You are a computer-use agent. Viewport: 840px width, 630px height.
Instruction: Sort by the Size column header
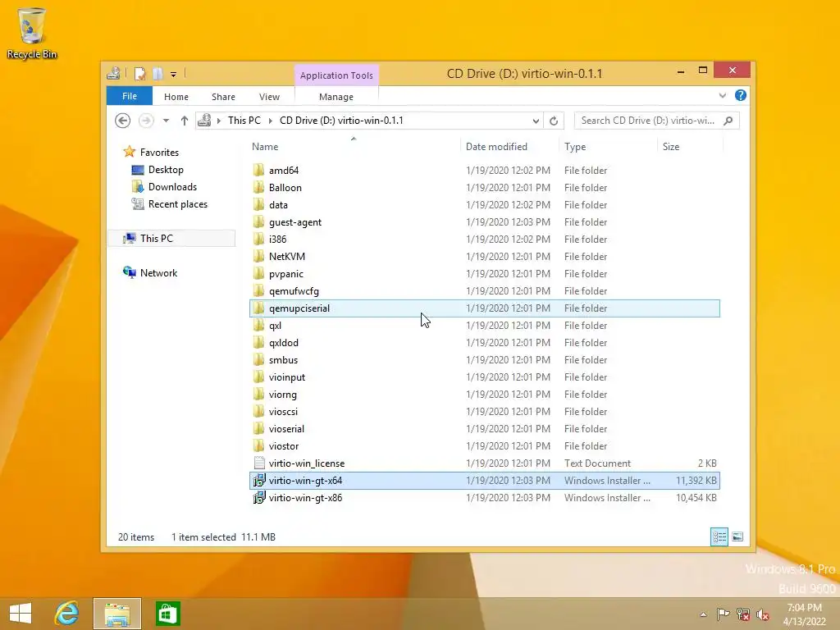(671, 147)
